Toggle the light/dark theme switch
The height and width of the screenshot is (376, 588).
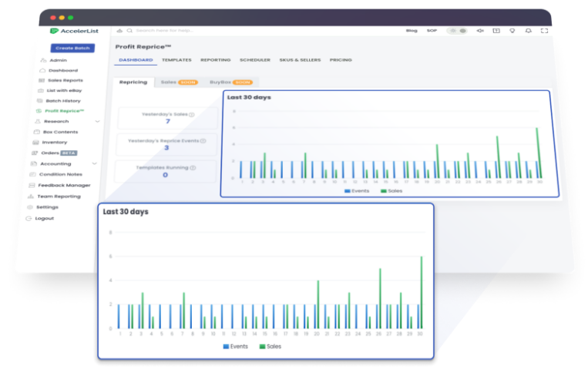457,31
